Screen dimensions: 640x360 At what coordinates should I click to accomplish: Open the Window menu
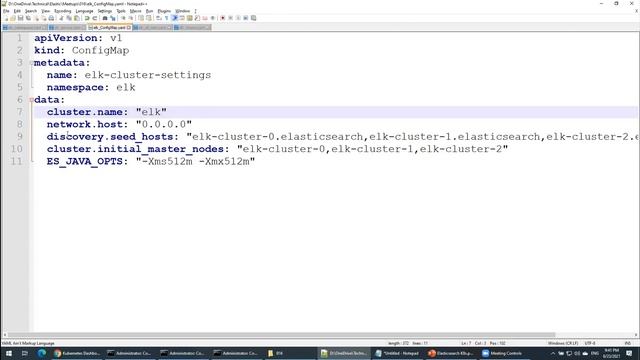(x=182, y=11)
